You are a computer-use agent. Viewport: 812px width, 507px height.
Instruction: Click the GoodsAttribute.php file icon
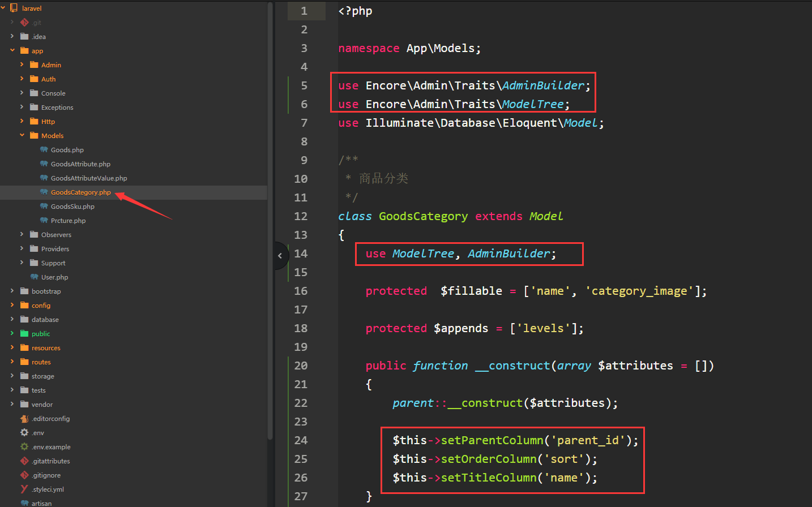click(44, 164)
